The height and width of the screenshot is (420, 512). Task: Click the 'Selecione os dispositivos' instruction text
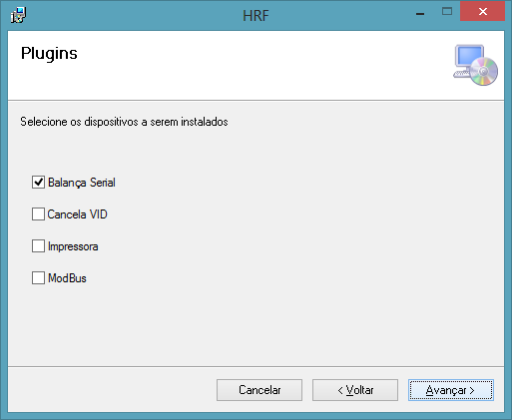click(x=124, y=122)
